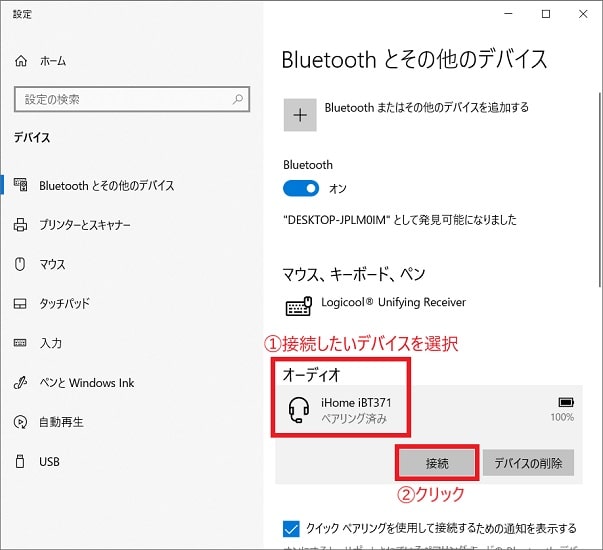Close the Settings window

[583, 14]
